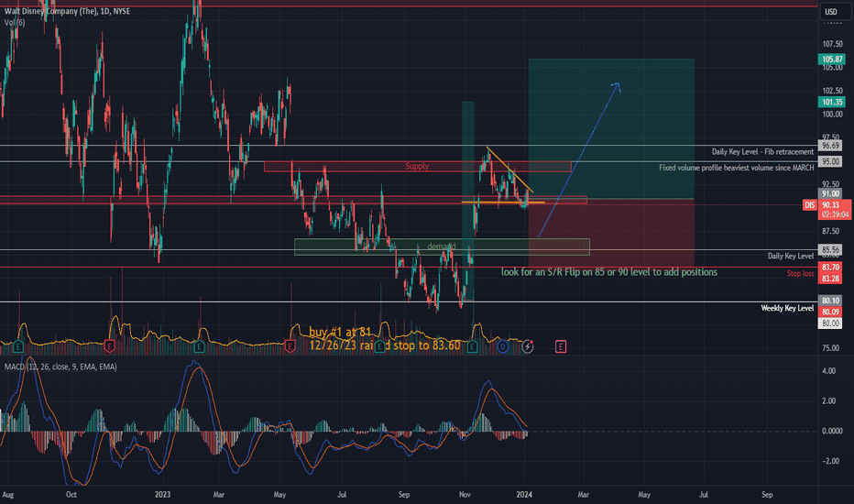Click the 91.00 price axis label
Screen dimensions: 854x504
point(830,193)
